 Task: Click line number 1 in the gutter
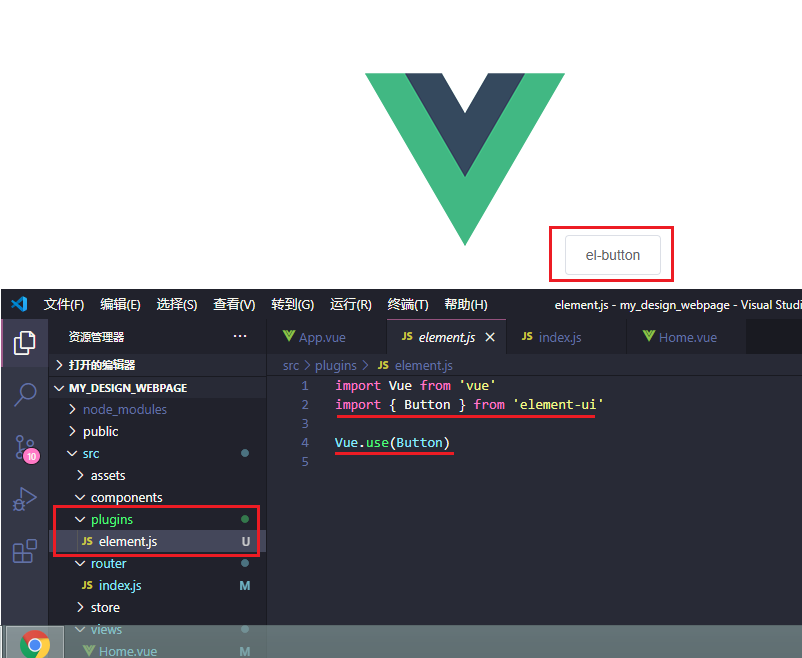pyautogui.click(x=305, y=385)
